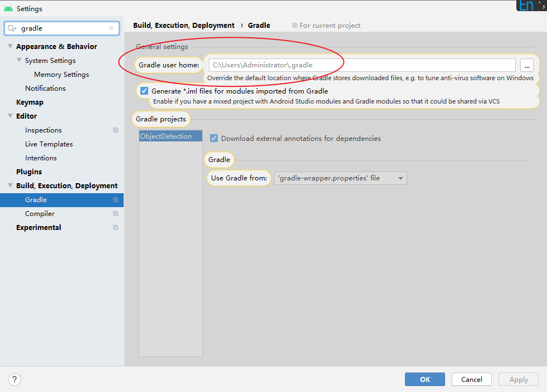Click the help question mark button
The width and height of the screenshot is (547, 392).
pos(14,379)
